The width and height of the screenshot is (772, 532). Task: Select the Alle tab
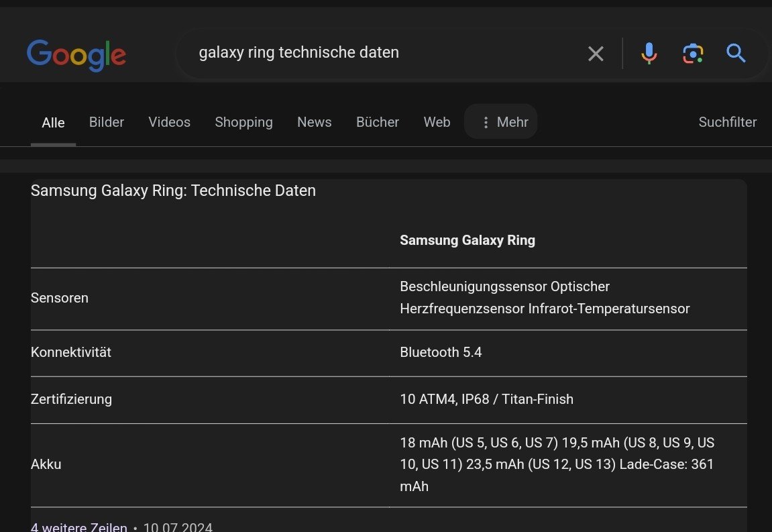point(53,123)
